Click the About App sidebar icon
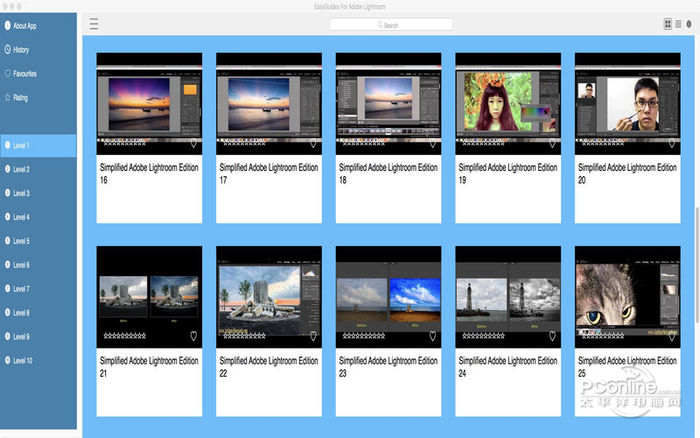Screen dimensions: 700x438 point(8,25)
